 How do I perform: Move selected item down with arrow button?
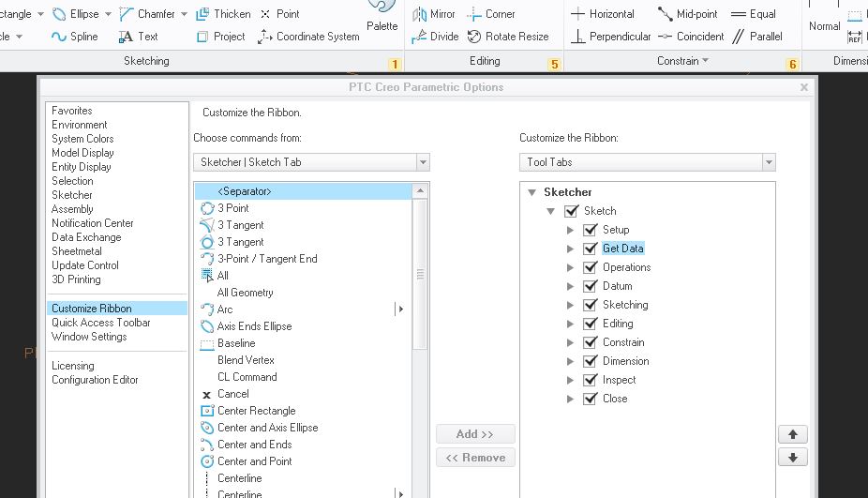coord(793,458)
